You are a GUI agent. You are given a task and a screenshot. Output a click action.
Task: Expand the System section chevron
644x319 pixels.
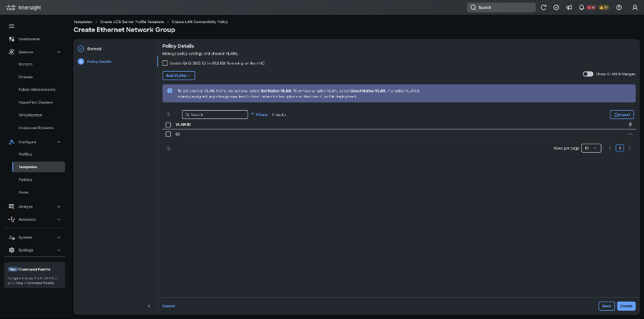coord(59,237)
